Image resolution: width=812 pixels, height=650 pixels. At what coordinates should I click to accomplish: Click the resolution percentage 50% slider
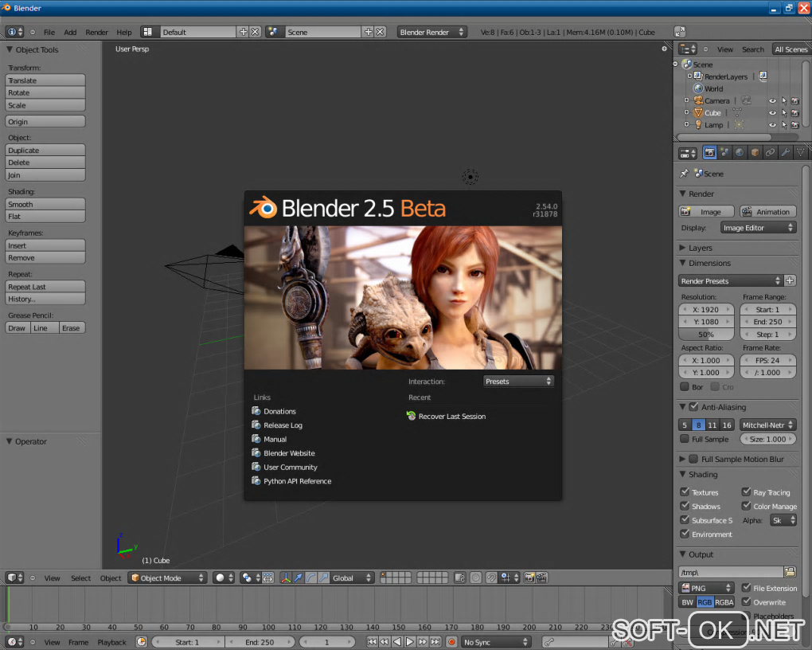pyautogui.click(x=705, y=335)
